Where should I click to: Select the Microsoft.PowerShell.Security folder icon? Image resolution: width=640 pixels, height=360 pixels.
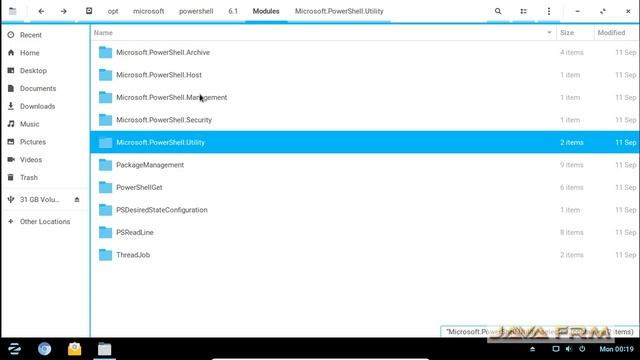[x=105, y=120]
